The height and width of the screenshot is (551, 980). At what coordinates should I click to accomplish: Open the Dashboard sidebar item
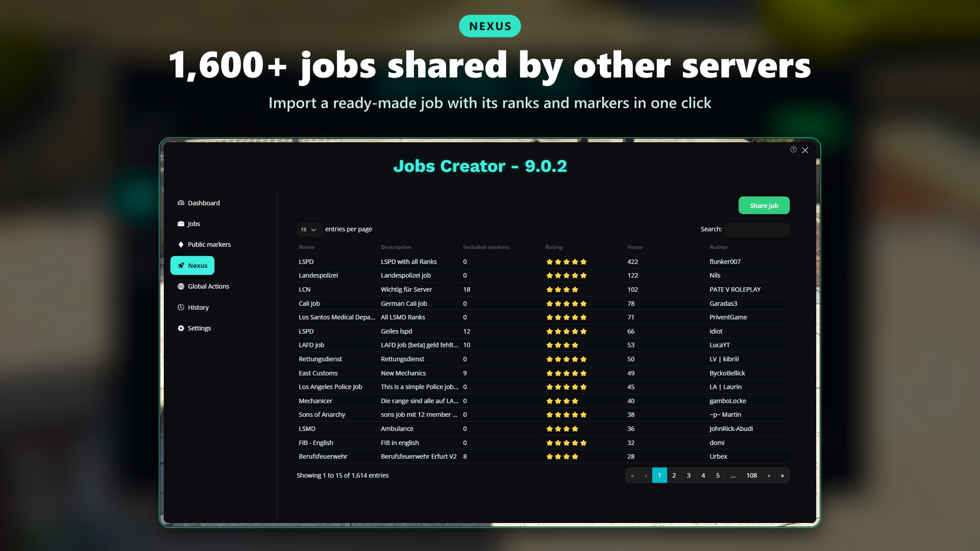[199, 203]
